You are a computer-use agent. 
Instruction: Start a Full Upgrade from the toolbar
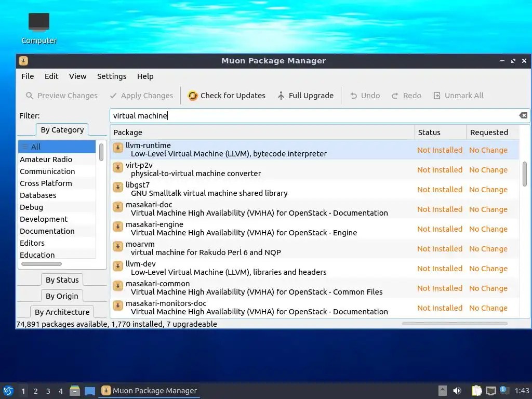tap(305, 96)
